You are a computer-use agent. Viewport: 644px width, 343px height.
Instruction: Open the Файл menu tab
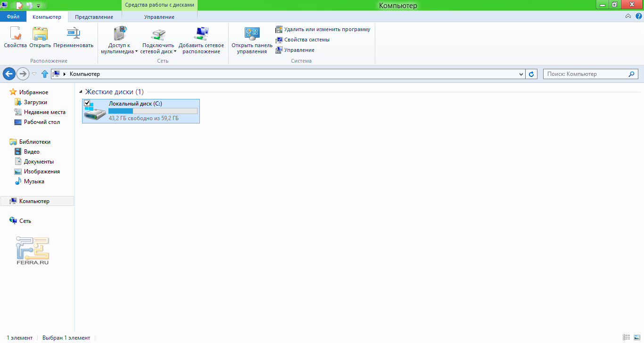13,17
